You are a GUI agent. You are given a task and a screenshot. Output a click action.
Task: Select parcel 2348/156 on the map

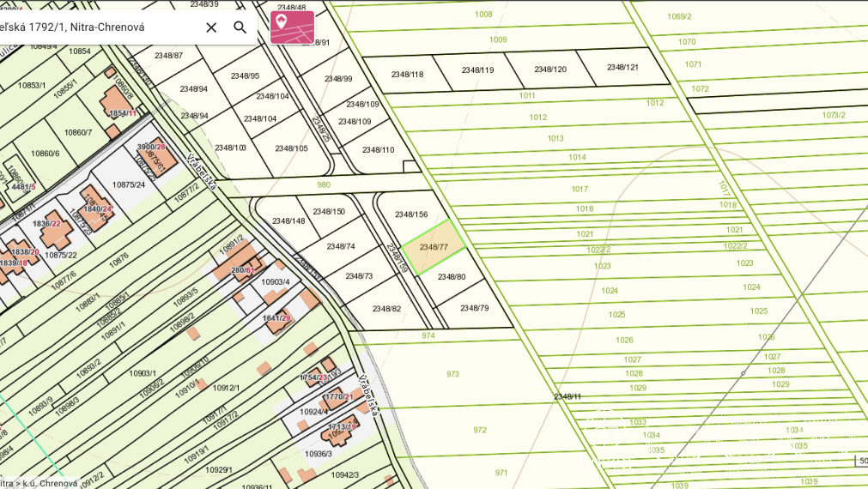pos(411,214)
